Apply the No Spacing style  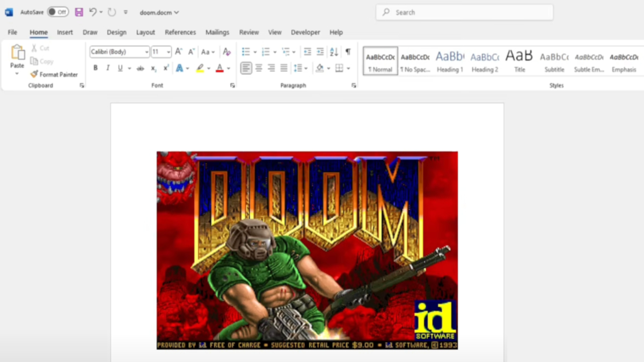[415, 61]
